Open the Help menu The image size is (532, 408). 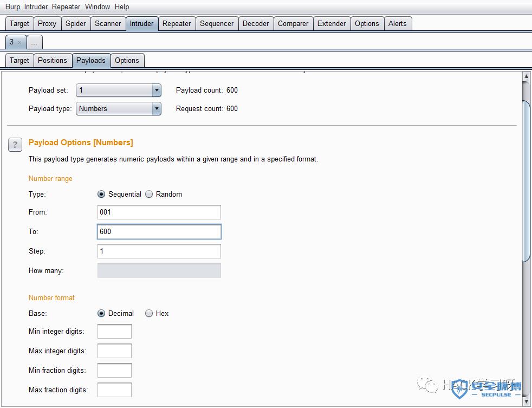[122, 7]
